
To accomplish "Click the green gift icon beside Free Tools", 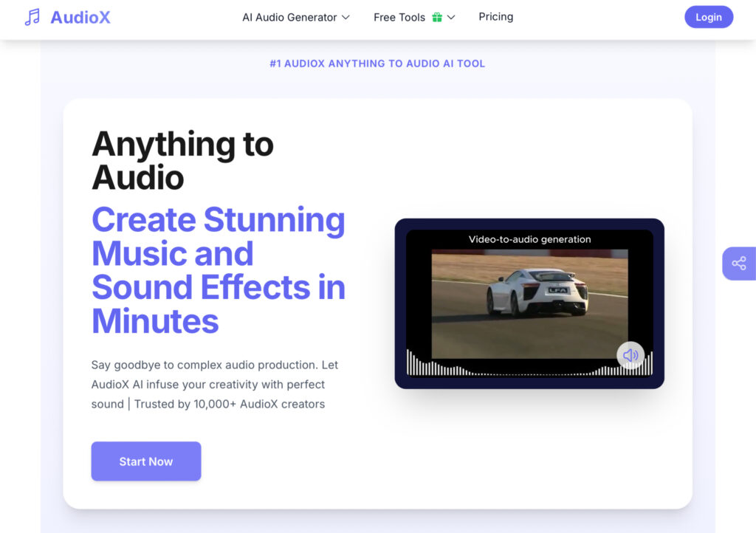I will pos(437,18).
